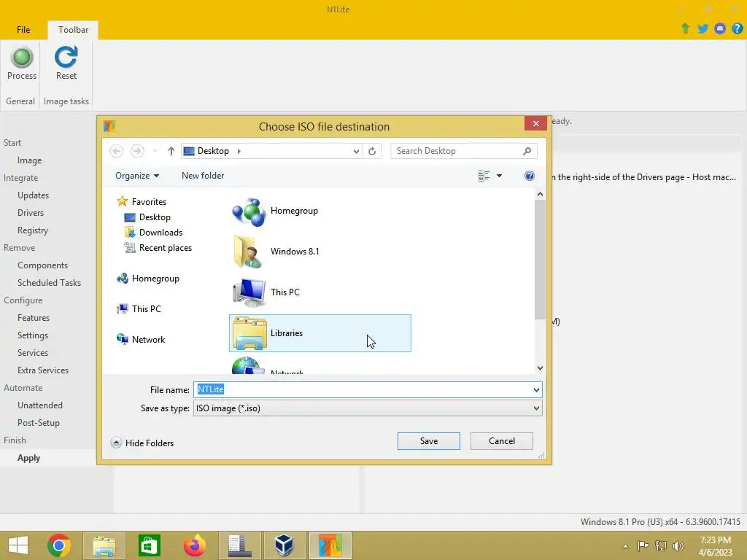
Task: Open the Unattended page
Action: [x=40, y=405]
